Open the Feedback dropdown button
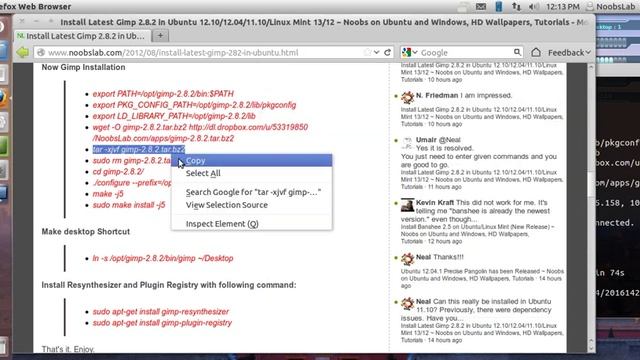Image resolution: width=640 pixels, height=360 pixels. (x=569, y=52)
